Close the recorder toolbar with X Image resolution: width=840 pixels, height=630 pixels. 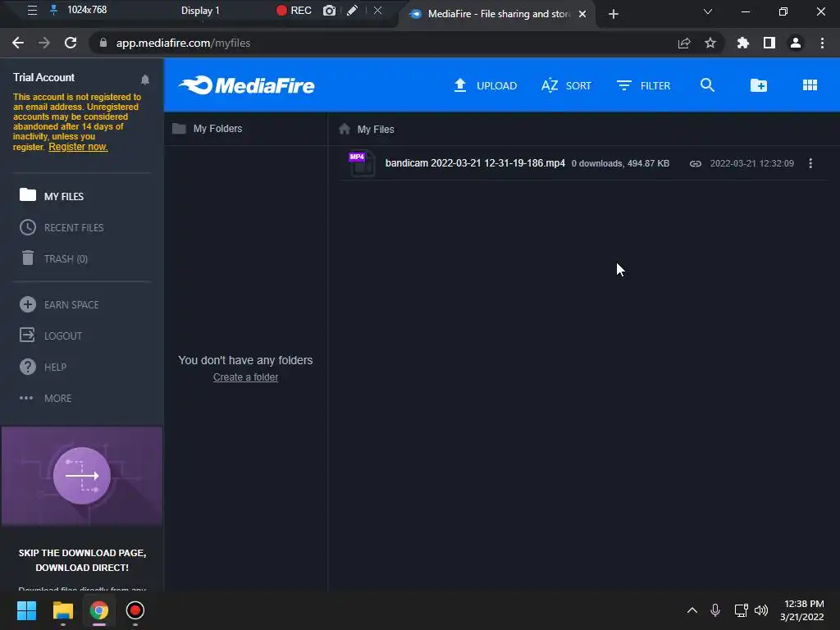(377, 10)
